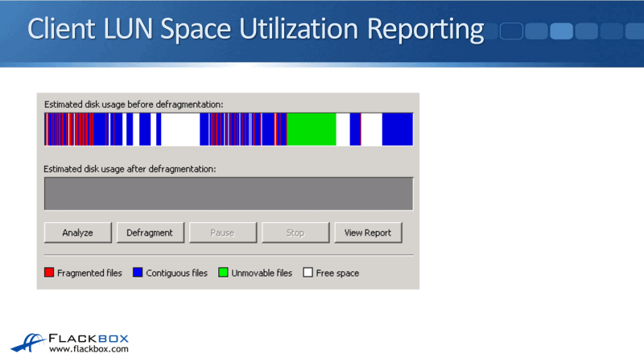Click the grayed-out Pause button
Screen dimensions: 644x362
point(222,232)
